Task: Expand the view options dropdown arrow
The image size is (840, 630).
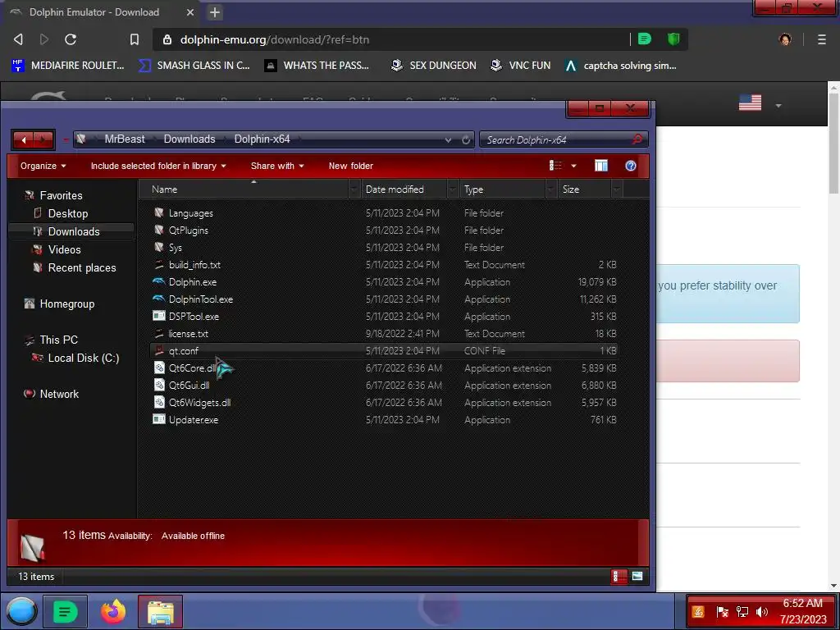Action: [573, 166]
